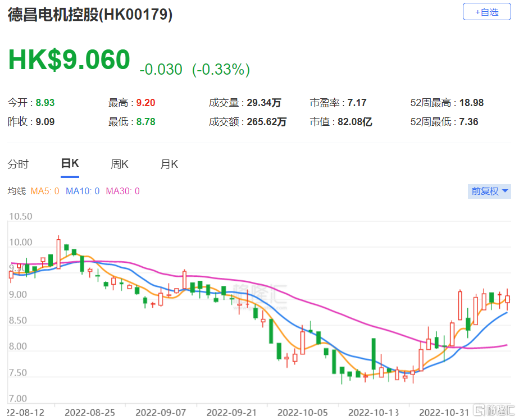
Task: Click the 今开 value 8.93
Action: pyautogui.click(x=45, y=103)
